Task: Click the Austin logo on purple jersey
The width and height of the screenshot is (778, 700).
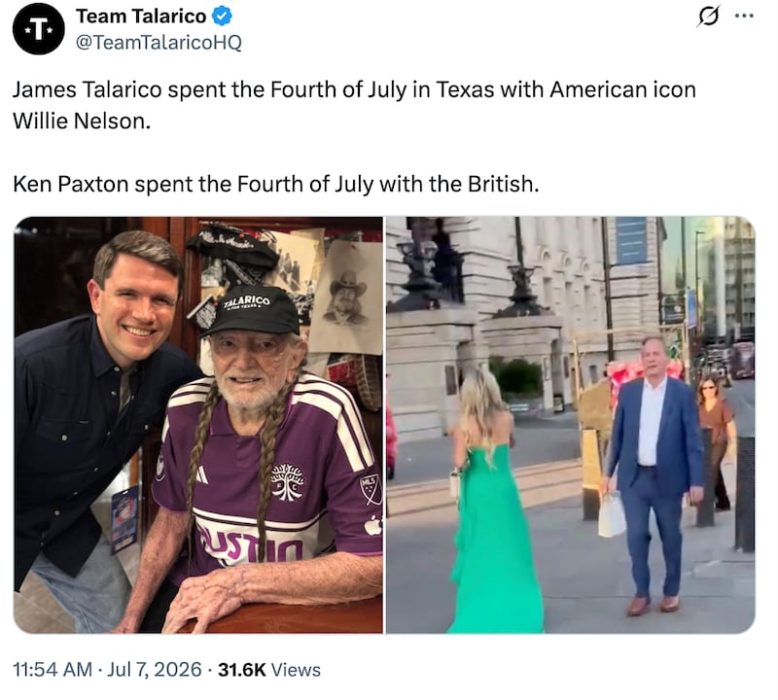Action: point(288,481)
